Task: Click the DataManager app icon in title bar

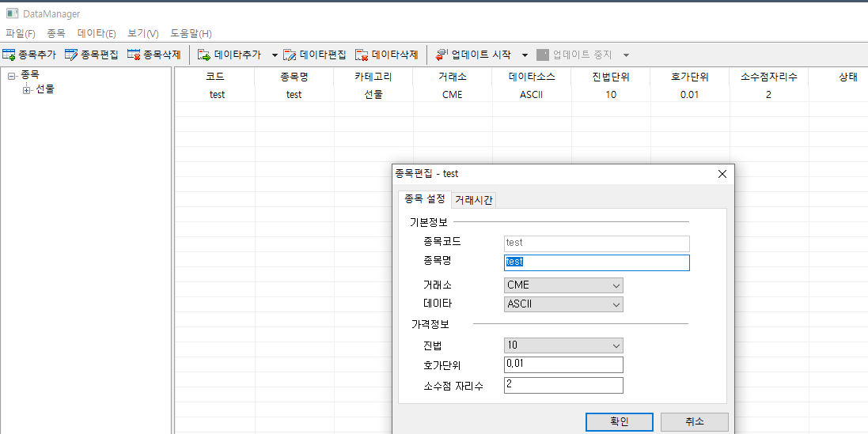Action: click(12, 13)
